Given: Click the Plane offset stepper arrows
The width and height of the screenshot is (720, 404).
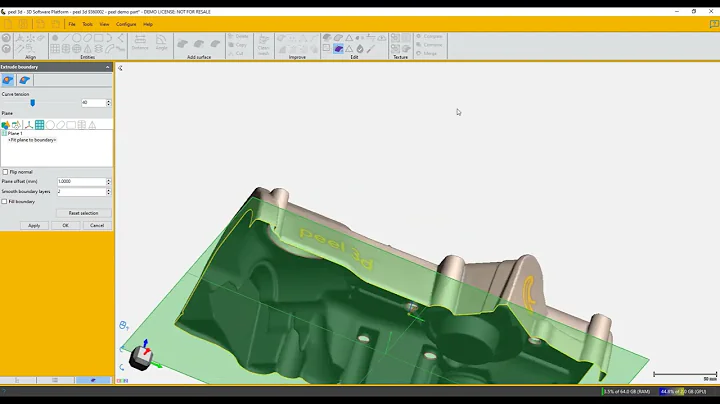Looking at the screenshot, I should point(108,182).
